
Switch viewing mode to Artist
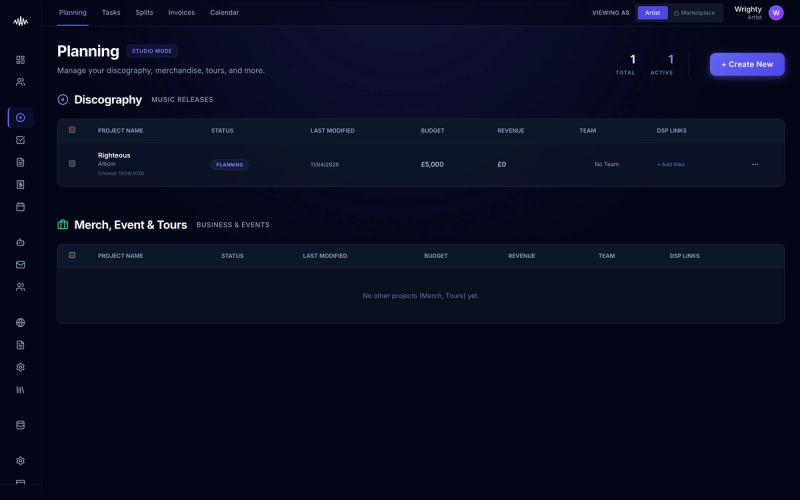653,13
